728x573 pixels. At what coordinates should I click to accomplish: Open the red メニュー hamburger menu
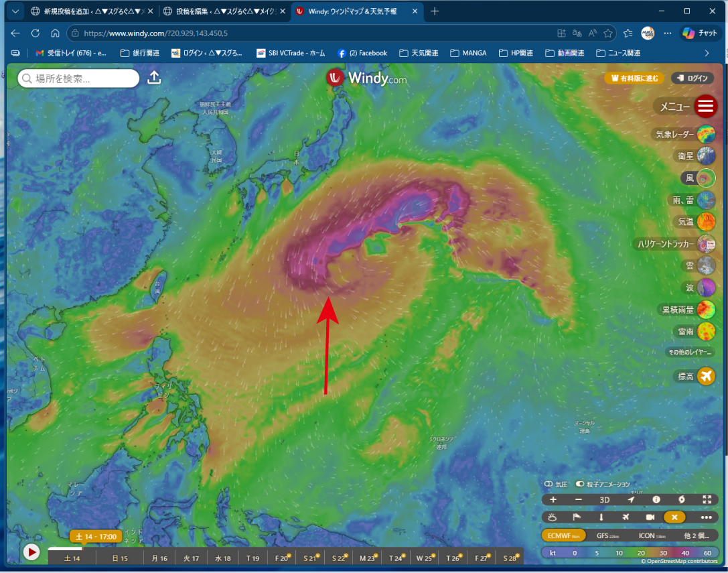point(706,106)
